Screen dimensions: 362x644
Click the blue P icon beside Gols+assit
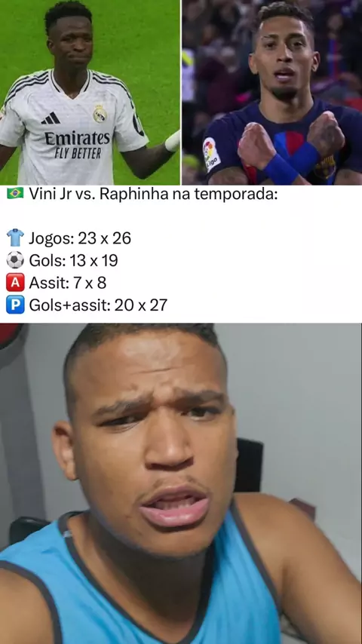click(15, 305)
